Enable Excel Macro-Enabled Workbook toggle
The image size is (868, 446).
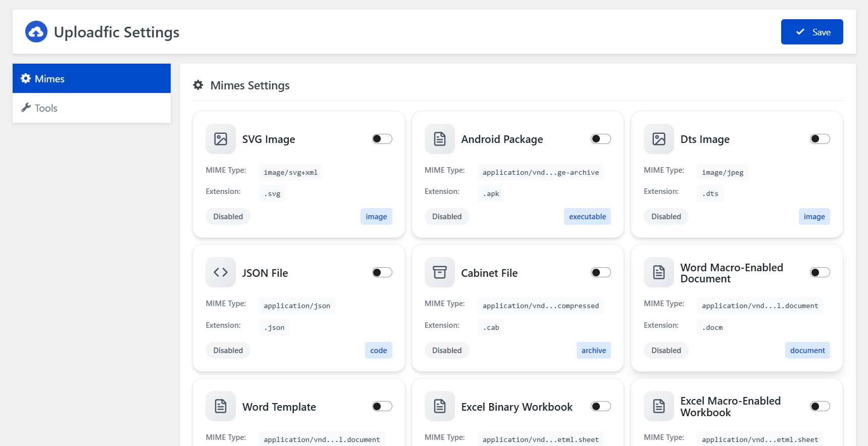[x=820, y=406]
